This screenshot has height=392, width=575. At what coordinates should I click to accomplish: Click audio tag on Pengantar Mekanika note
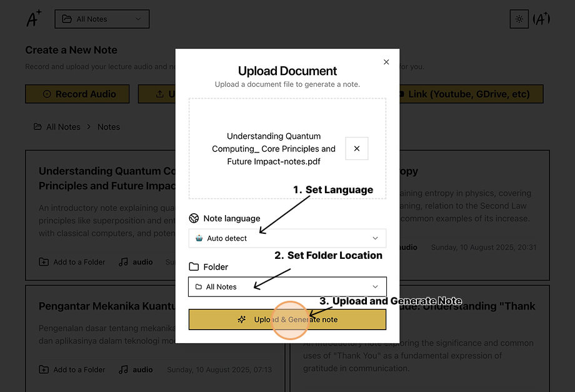[x=136, y=369]
